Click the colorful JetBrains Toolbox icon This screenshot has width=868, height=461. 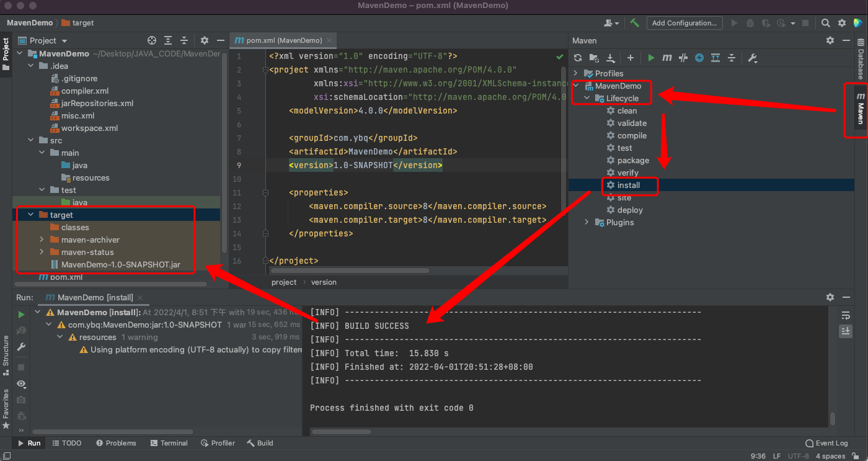tap(858, 23)
